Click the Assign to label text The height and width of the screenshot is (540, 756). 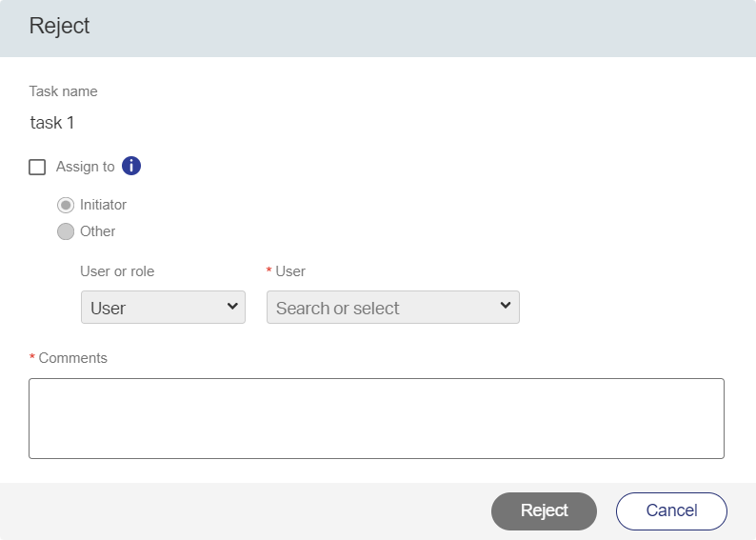tap(85, 167)
